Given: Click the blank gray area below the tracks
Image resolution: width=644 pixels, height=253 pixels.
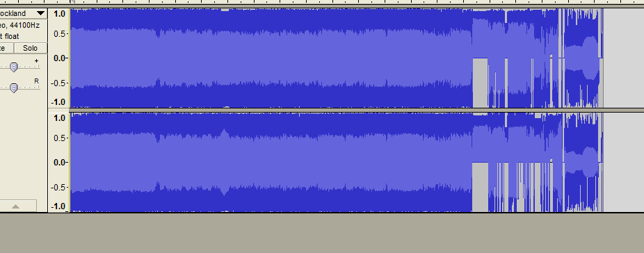Looking at the screenshot, I should [322, 233].
